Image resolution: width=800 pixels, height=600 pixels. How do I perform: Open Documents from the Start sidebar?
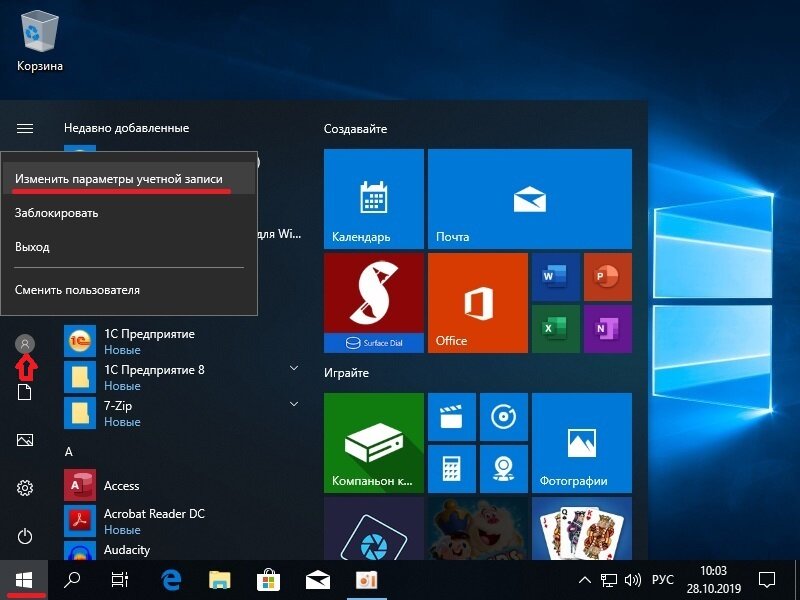(24, 392)
